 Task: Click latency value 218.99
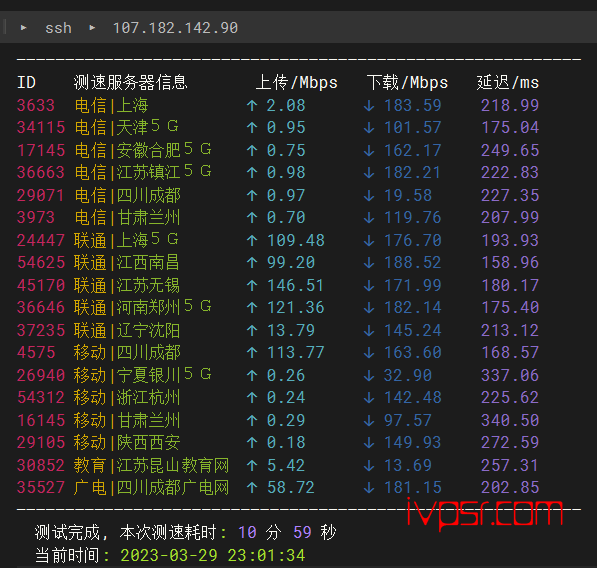click(x=510, y=105)
